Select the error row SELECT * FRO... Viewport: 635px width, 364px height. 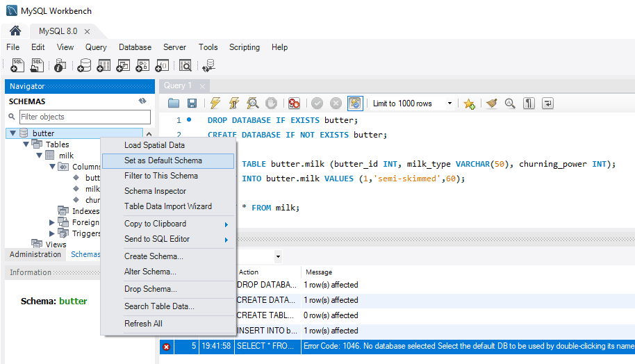coord(397,346)
